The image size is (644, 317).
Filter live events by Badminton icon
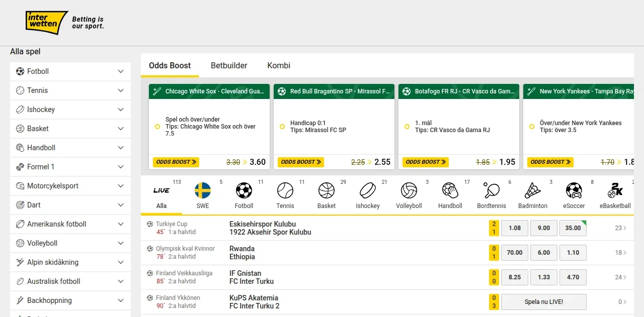(x=533, y=190)
